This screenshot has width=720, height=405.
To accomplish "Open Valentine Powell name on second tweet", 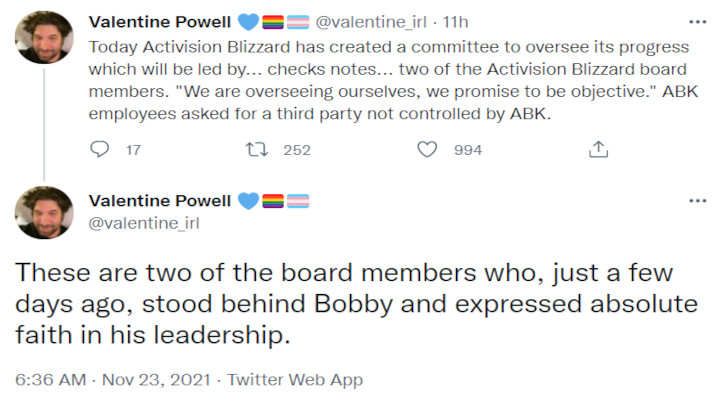I will click(161, 201).
